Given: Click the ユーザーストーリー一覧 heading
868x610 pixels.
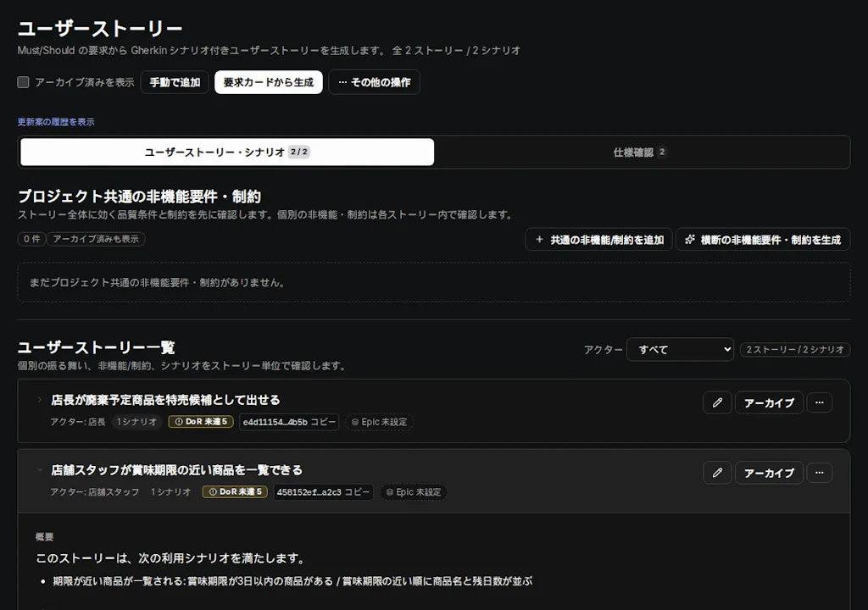Looking at the screenshot, I should pos(97,347).
